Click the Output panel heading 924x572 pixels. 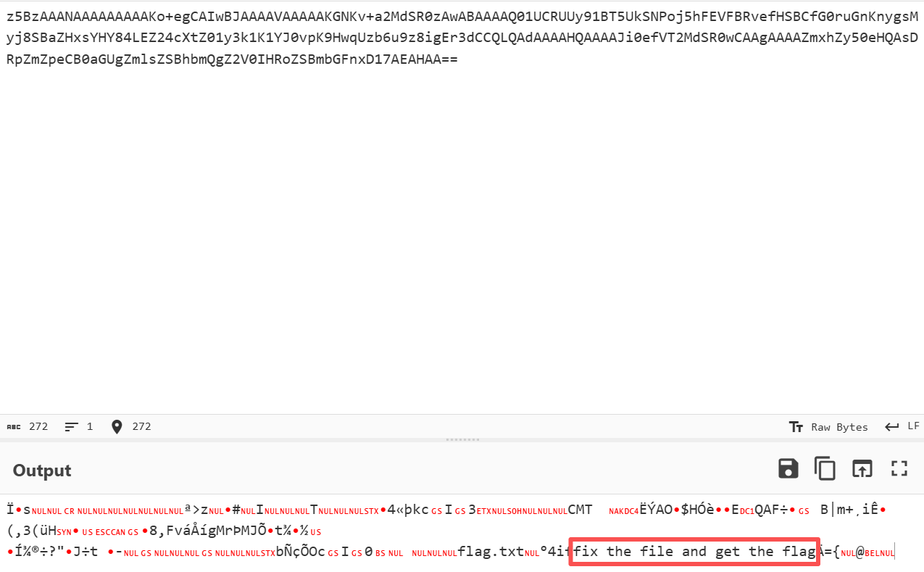(x=42, y=471)
